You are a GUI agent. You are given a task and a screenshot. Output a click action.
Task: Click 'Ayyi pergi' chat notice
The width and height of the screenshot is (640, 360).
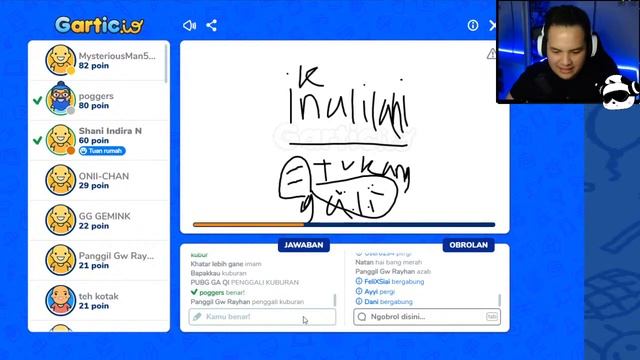(375, 292)
